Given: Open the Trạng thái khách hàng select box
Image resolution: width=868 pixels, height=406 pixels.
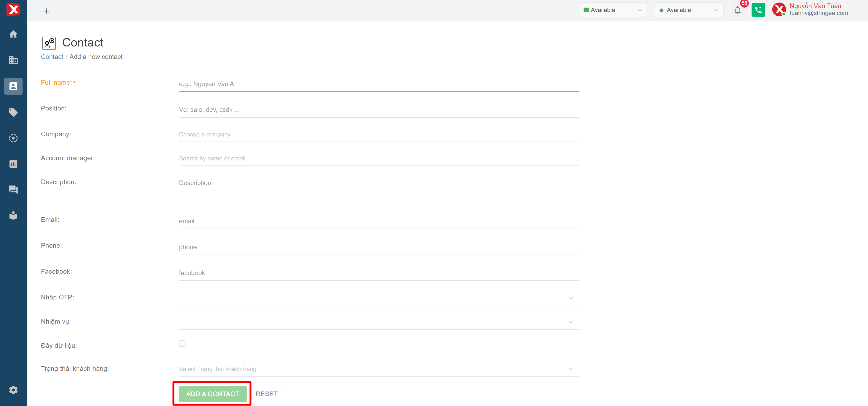Looking at the screenshot, I should (378, 369).
